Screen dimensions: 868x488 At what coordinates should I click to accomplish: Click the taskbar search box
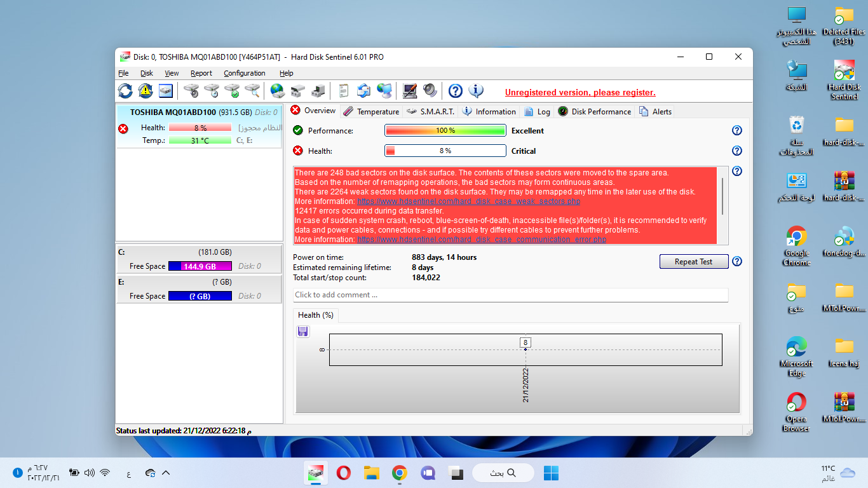(503, 473)
